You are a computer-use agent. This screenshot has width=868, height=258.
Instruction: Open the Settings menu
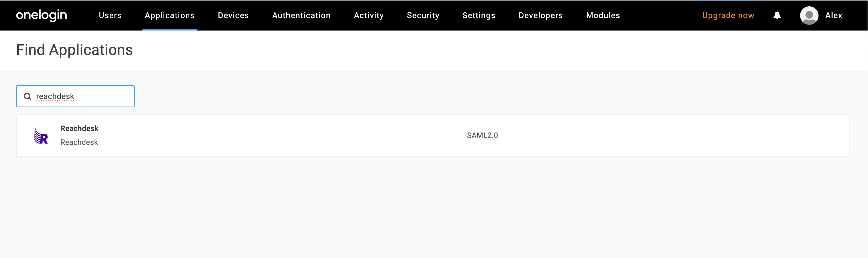(479, 16)
